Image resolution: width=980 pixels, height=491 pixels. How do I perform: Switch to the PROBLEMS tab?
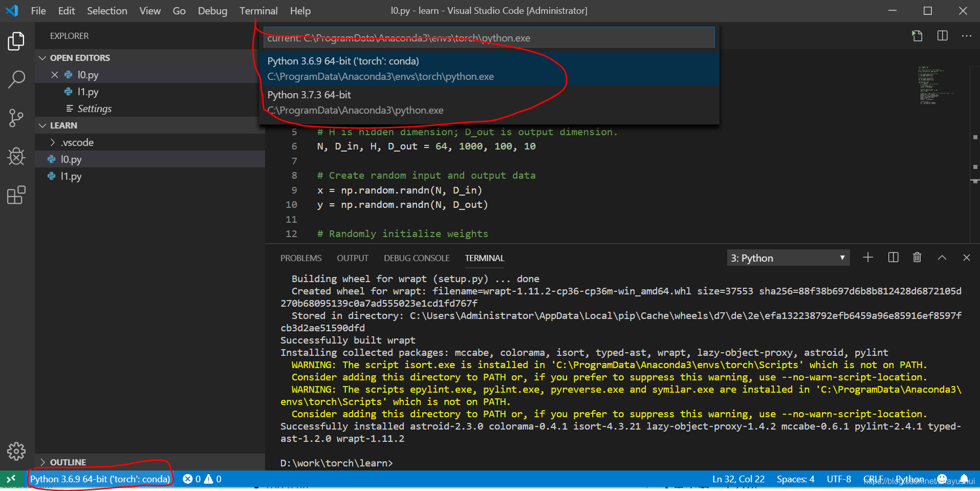[x=301, y=258]
